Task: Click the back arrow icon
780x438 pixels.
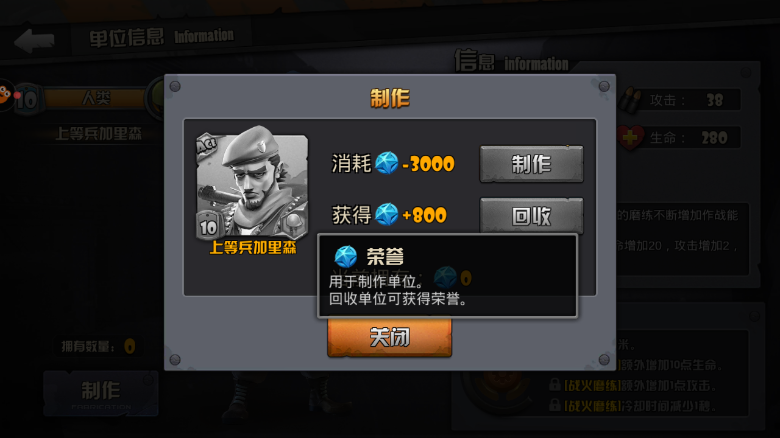Action: 34,40
